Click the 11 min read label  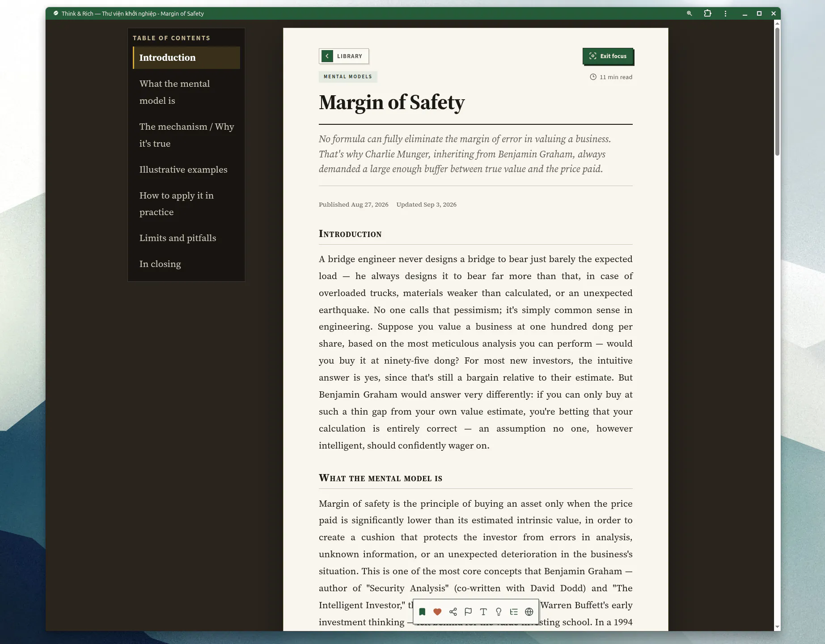coord(611,77)
